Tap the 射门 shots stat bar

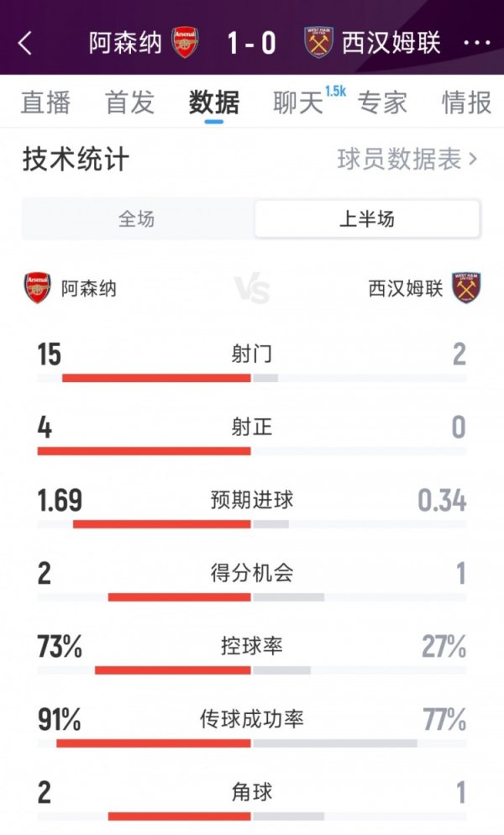pyautogui.click(x=252, y=378)
